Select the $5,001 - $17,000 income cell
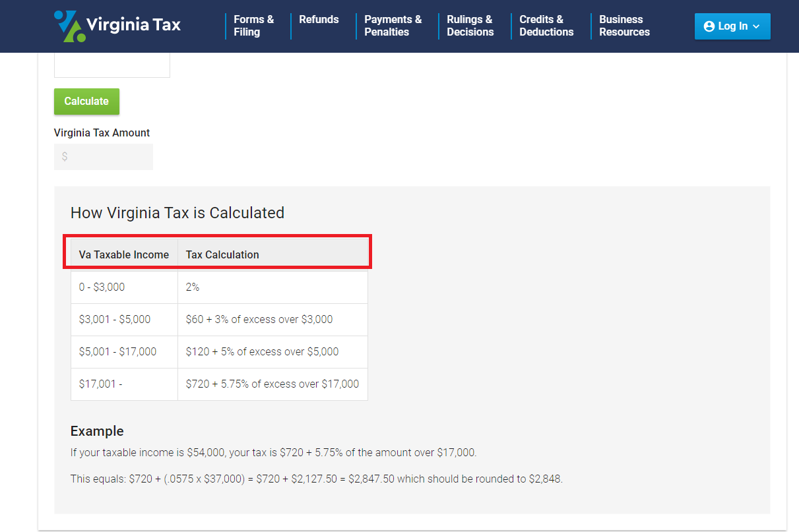 click(124, 352)
